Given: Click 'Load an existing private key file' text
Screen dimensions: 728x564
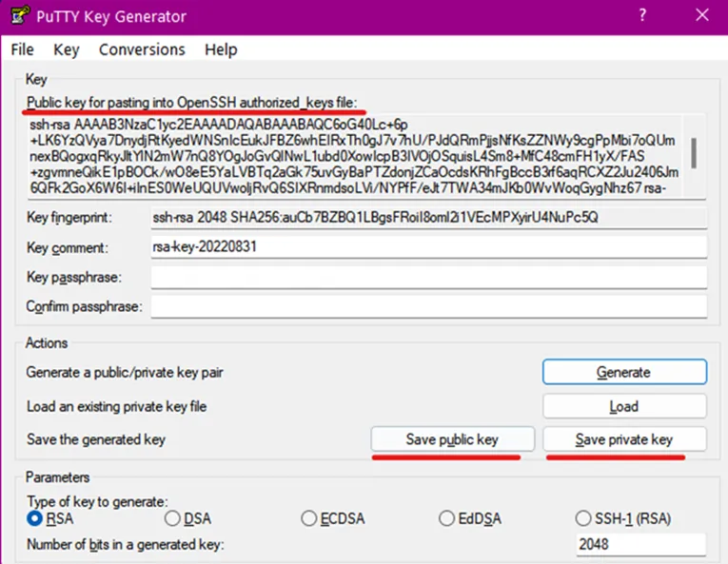Looking at the screenshot, I should [116, 406].
